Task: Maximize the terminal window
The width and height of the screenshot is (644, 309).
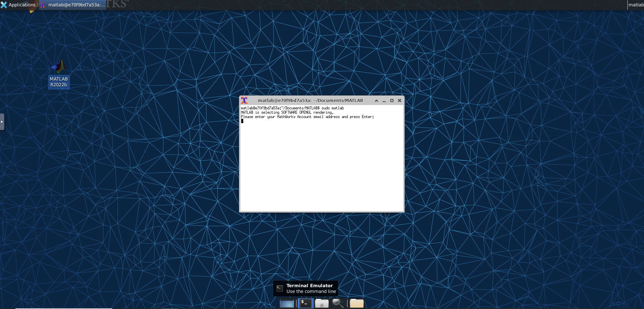Action: point(392,101)
